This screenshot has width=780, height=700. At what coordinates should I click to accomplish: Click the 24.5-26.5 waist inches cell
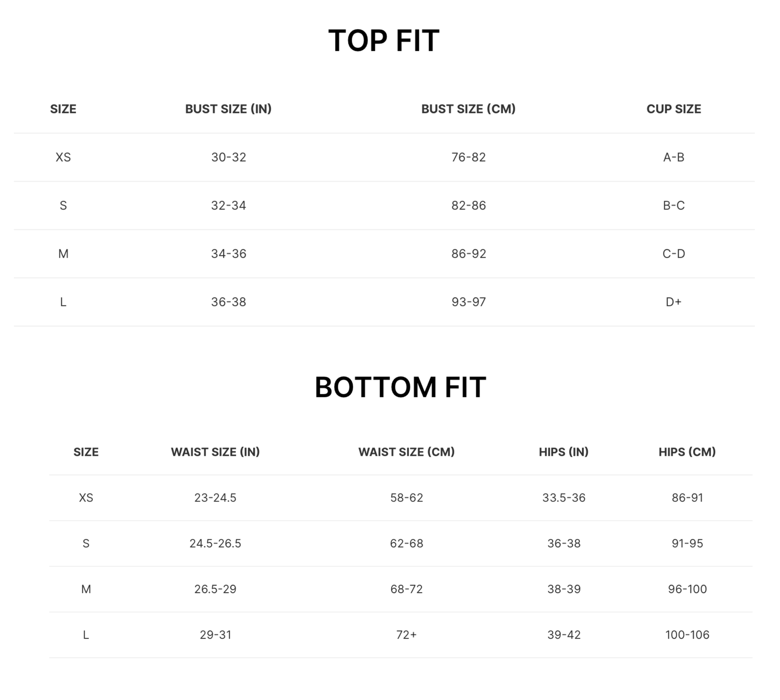(215, 544)
